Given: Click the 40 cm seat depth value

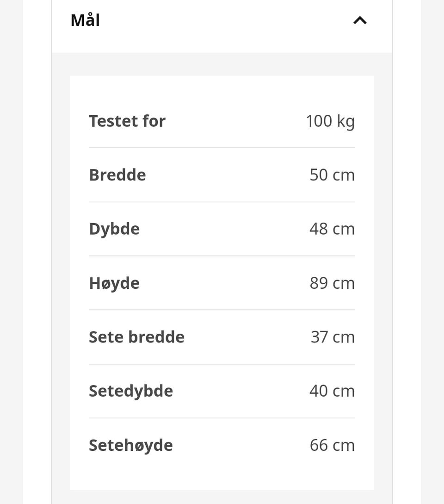Looking at the screenshot, I should coord(332,391).
